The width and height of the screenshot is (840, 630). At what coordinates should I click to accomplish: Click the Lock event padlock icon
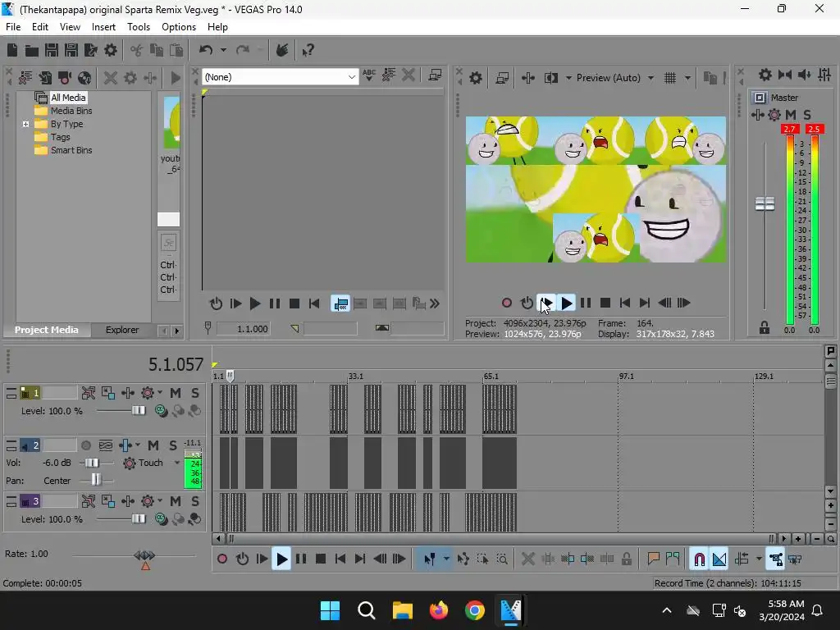coord(626,559)
